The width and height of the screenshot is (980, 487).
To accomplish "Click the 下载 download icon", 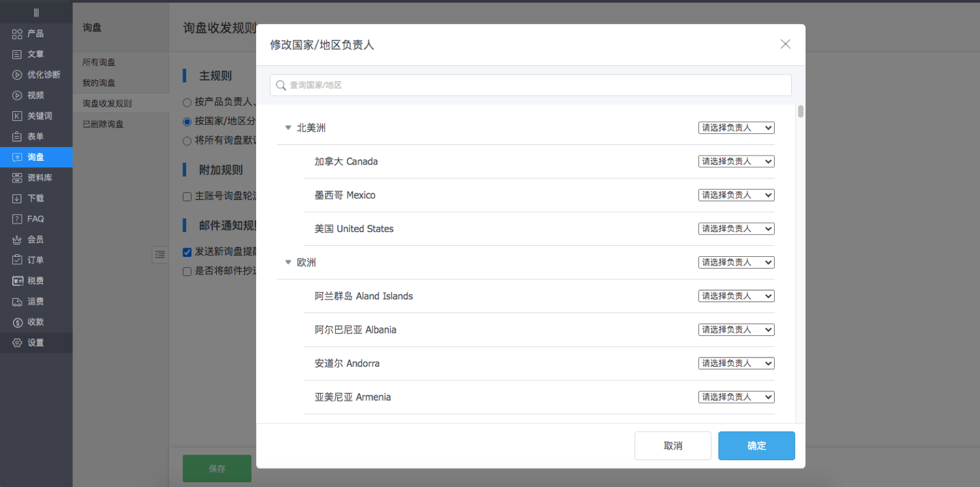I will [18, 198].
